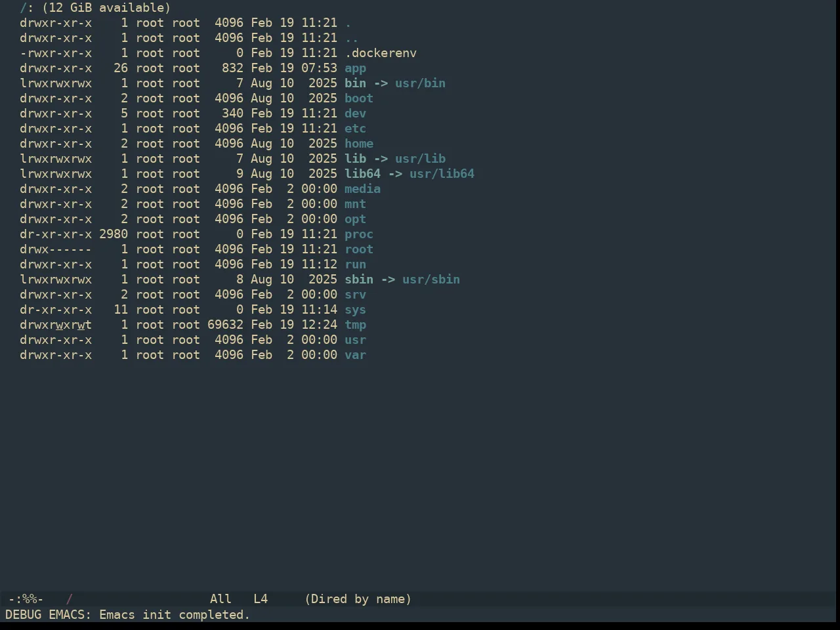
Task: Open the etc directory
Action: tap(355, 129)
